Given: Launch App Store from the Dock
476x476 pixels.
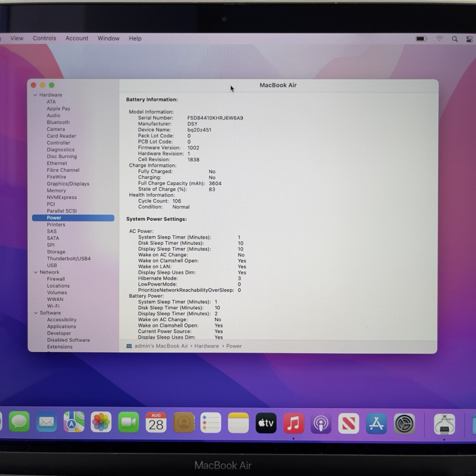Looking at the screenshot, I should click(x=376, y=424).
